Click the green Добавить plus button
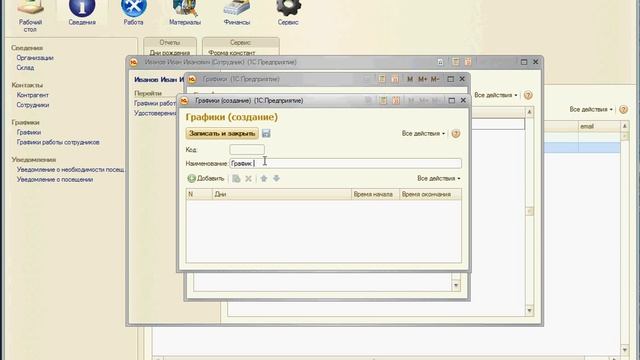This screenshot has width=640, height=360. (206, 178)
